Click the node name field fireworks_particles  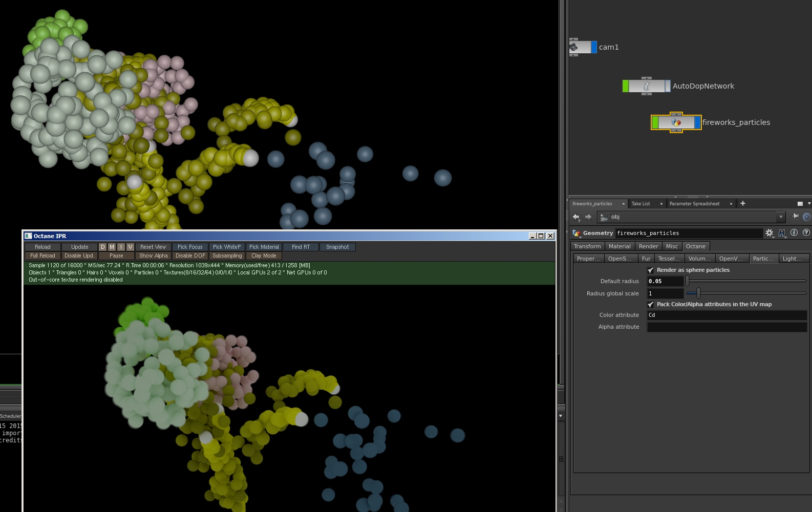(689, 233)
